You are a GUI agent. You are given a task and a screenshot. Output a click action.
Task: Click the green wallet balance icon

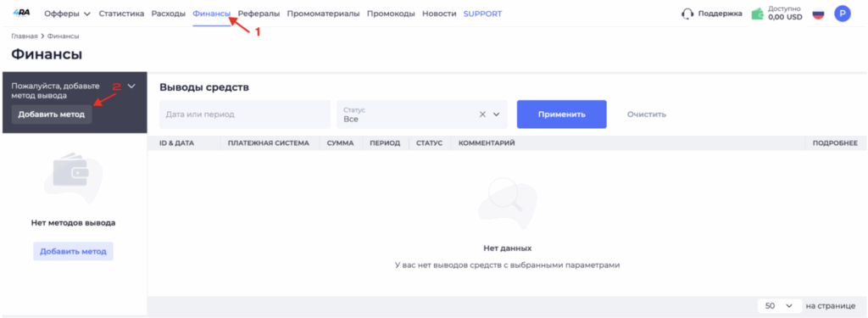tap(757, 14)
